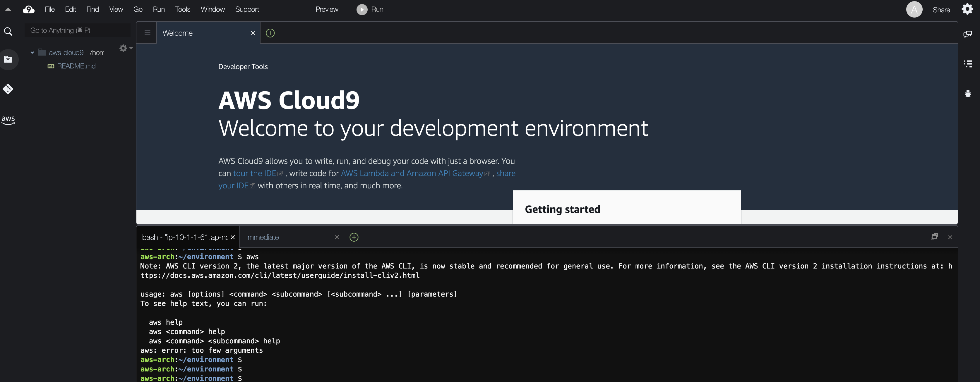Open file tree settings gear dropdown
The image size is (980, 382).
tap(125, 48)
